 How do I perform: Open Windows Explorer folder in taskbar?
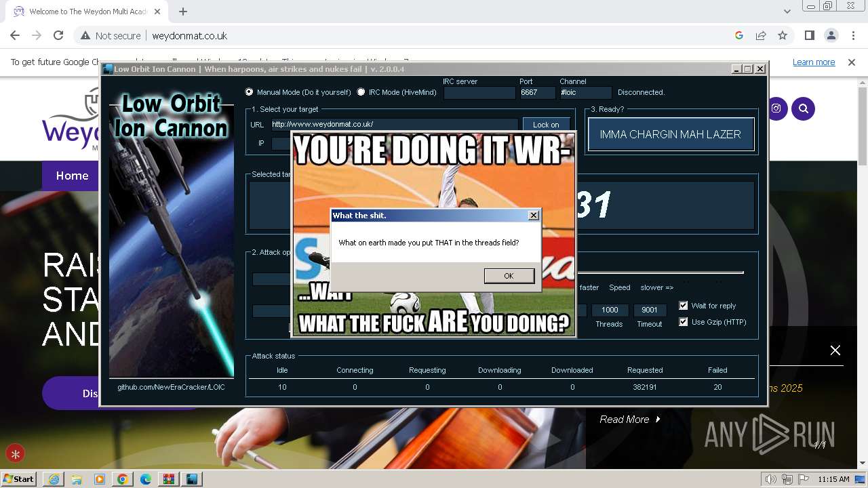click(77, 479)
